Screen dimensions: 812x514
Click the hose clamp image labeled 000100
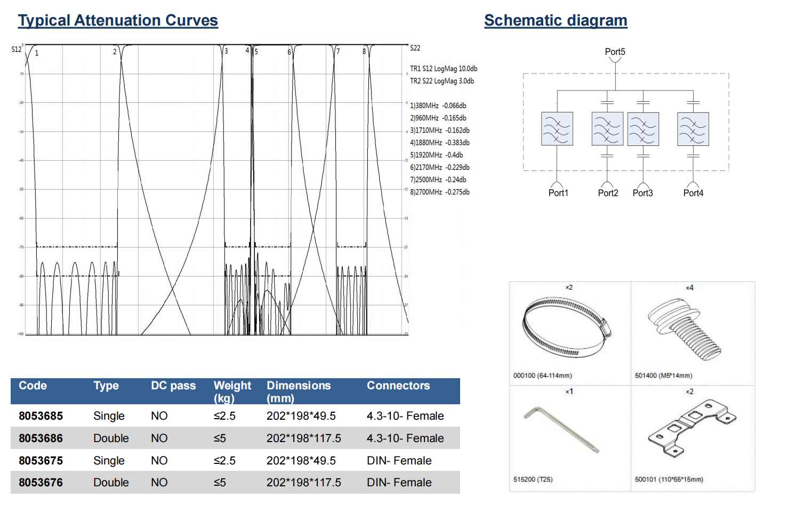[566, 327]
